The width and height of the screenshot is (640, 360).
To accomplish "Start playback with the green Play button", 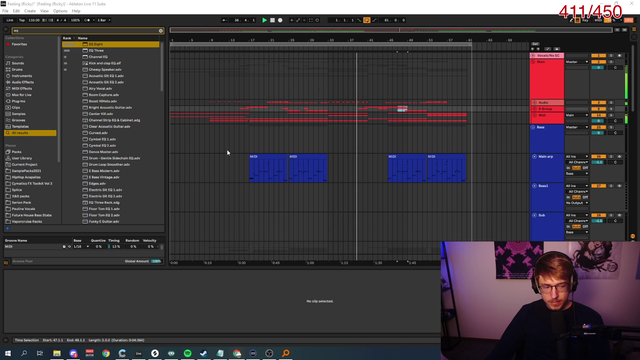I will pos(264,20).
